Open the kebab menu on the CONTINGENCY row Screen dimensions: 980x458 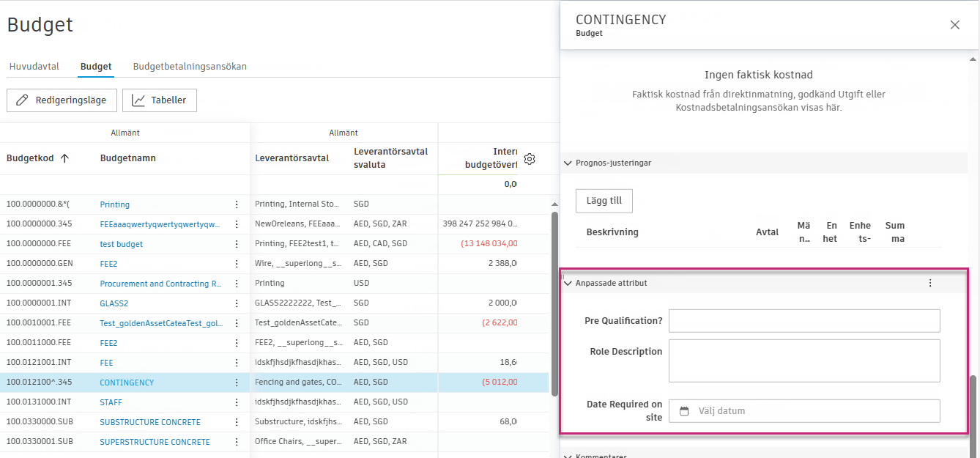(x=236, y=382)
